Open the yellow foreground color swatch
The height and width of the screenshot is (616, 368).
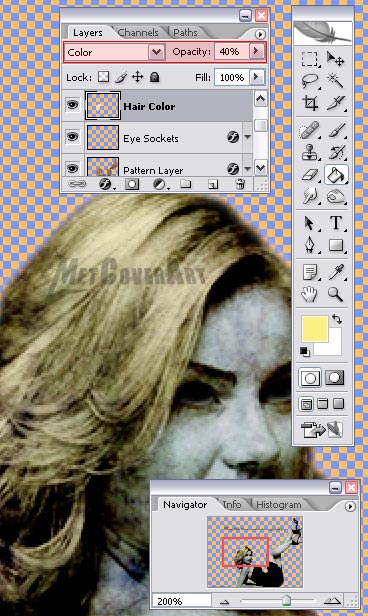tap(314, 329)
